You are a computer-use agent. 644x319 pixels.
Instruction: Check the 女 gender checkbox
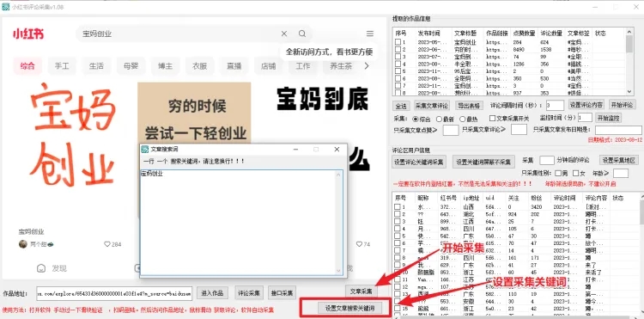click(576, 173)
